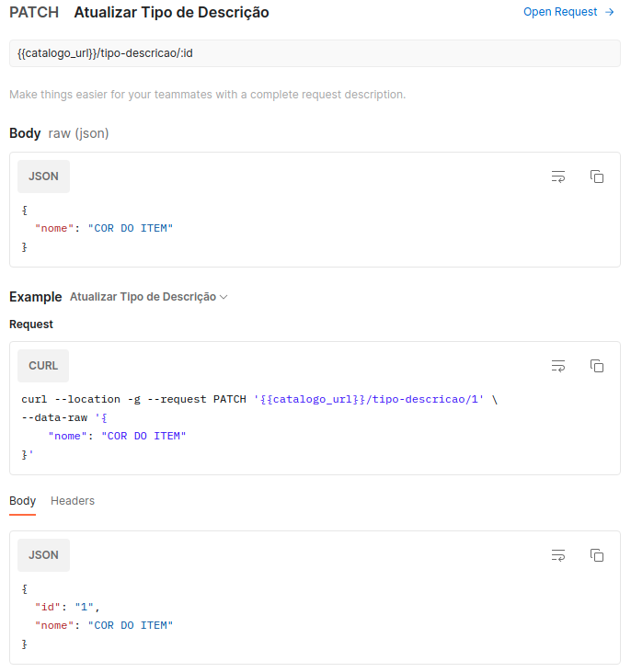Click the arrow icon beside Open Request

pyautogui.click(x=610, y=12)
